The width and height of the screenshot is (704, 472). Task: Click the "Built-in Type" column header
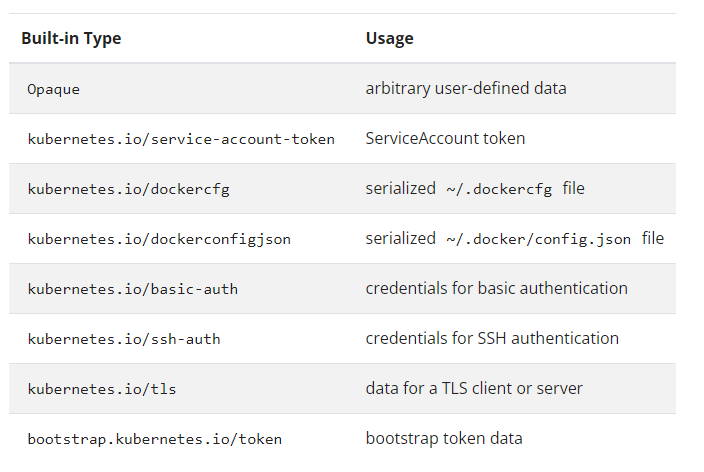click(71, 39)
